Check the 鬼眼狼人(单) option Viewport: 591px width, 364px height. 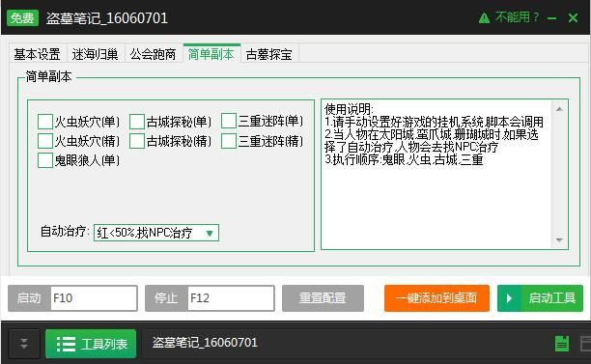[45, 160]
